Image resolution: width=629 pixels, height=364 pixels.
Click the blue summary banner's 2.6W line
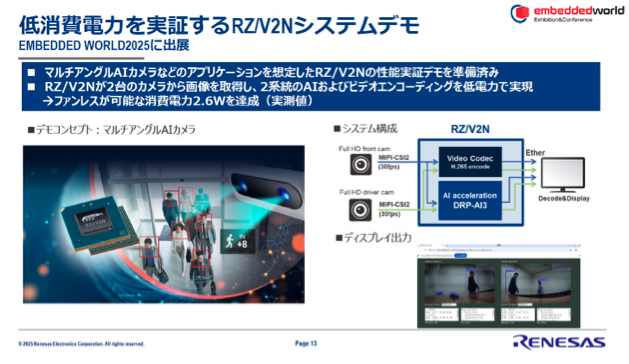click(178, 101)
